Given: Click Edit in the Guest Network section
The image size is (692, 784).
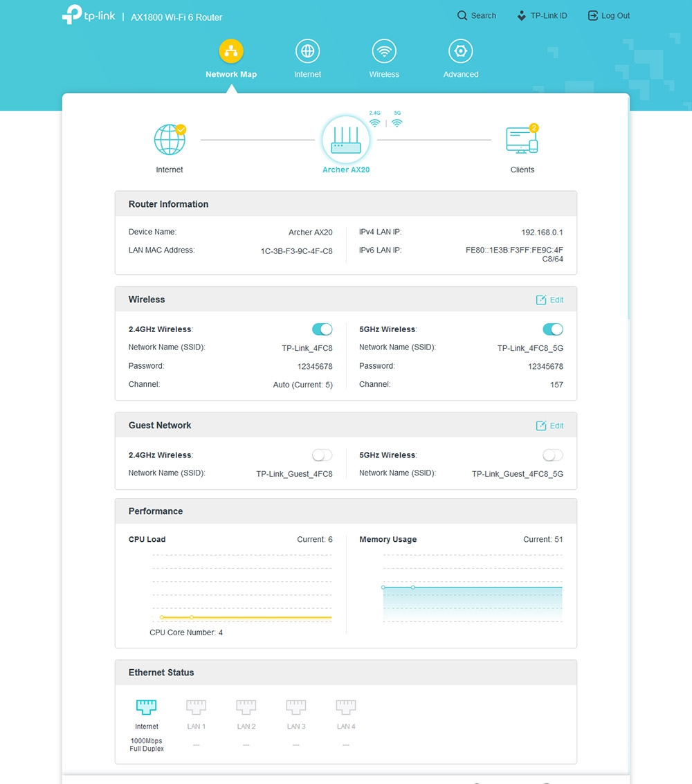Looking at the screenshot, I should (x=556, y=426).
